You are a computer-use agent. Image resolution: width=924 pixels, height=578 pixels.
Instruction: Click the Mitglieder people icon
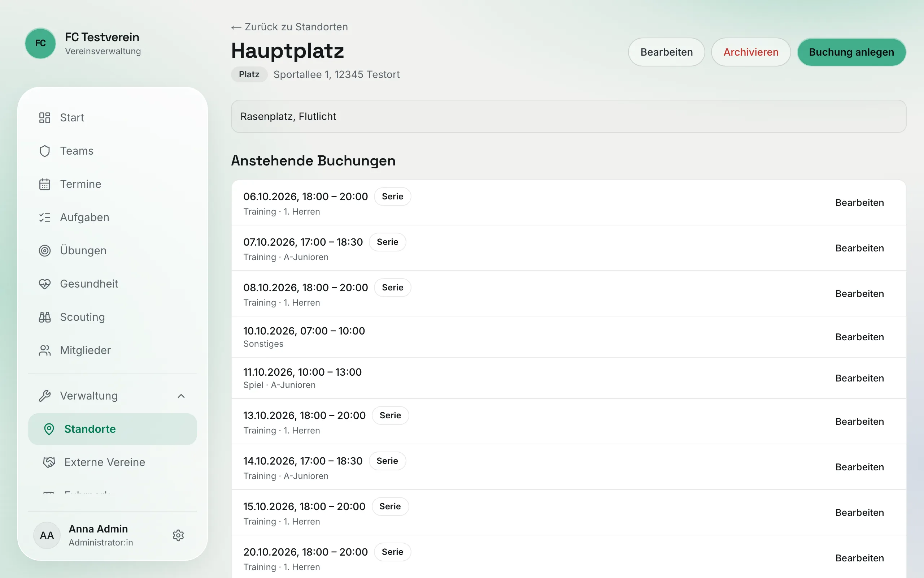pos(45,350)
